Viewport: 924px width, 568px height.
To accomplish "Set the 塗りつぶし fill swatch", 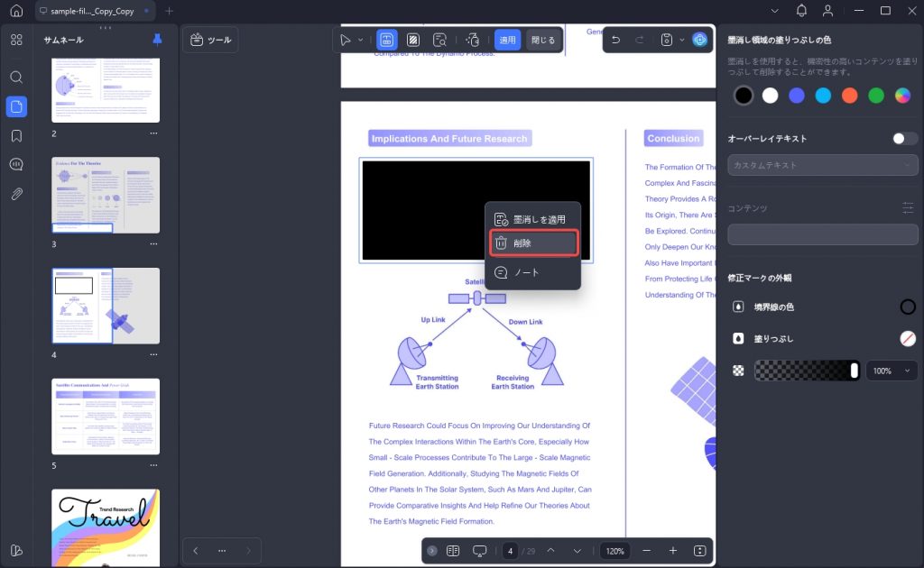I will coord(908,338).
